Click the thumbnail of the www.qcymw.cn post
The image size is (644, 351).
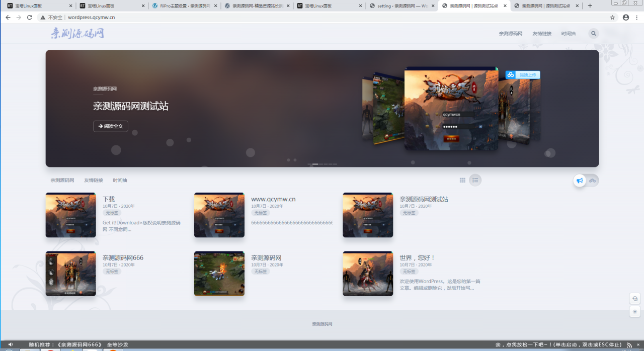coord(219,215)
